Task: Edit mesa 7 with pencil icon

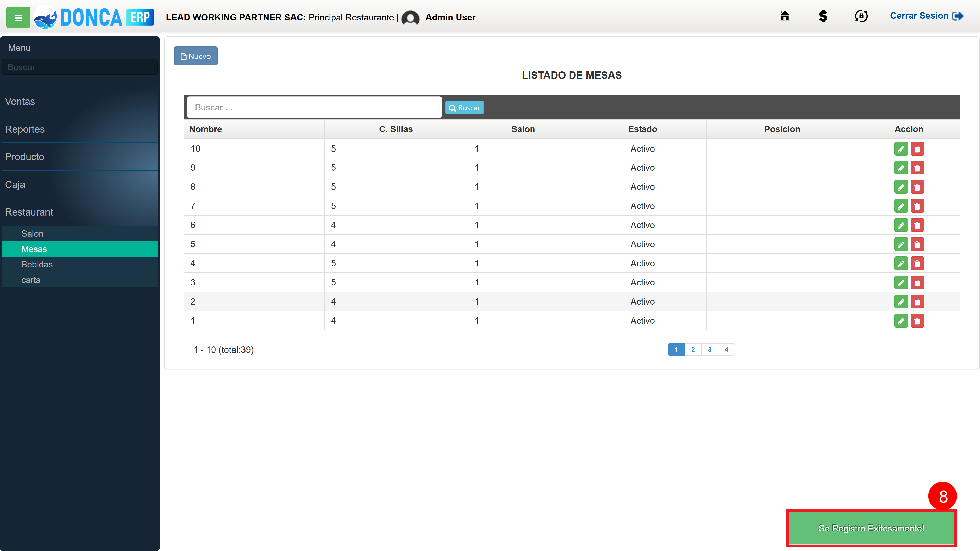Action: click(901, 206)
